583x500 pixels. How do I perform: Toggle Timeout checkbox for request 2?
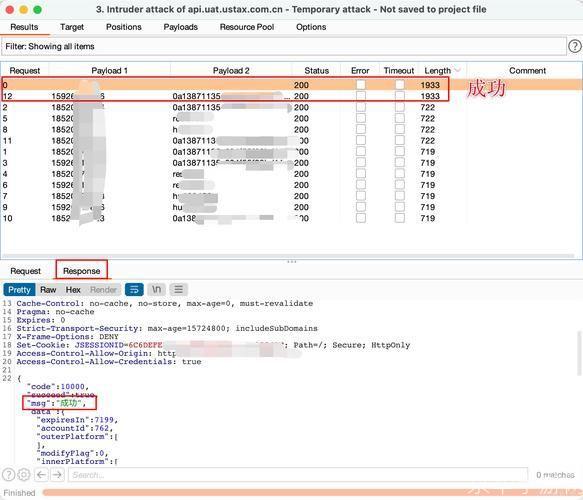tap(399, 107)
